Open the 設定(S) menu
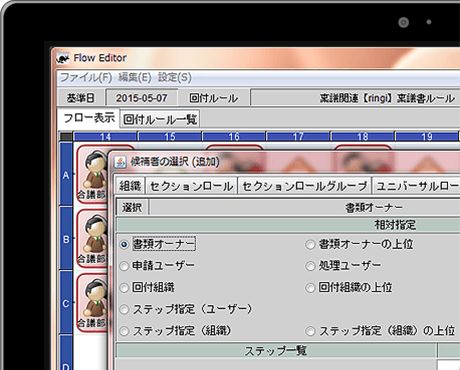 (x=175, y=77)
